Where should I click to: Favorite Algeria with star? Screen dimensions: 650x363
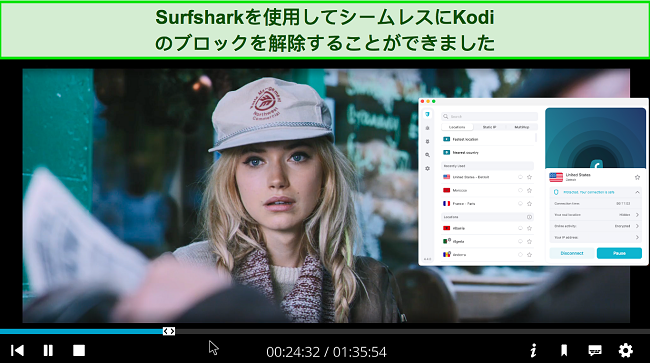(529, 241)
